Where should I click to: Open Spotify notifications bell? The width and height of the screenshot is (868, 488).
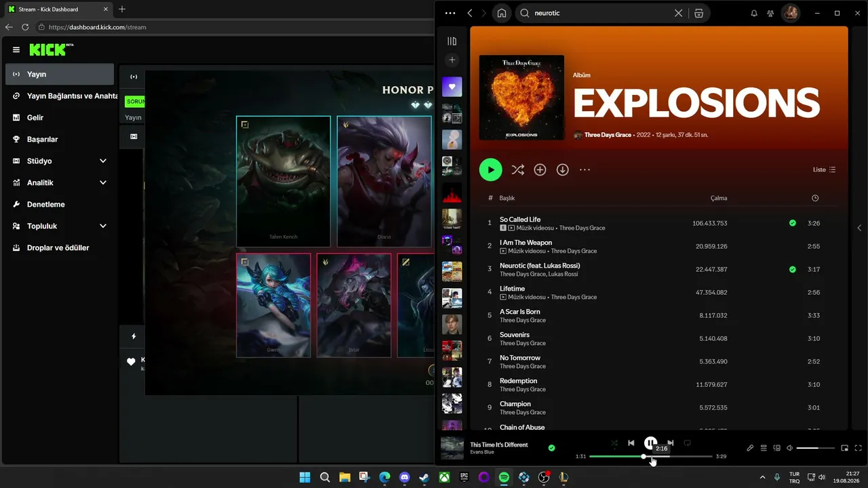point(754,13)
